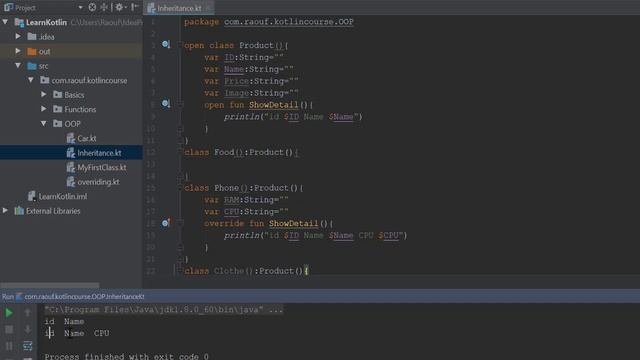Expand the Functions package

pyautogui.click(x=44, y=109)
